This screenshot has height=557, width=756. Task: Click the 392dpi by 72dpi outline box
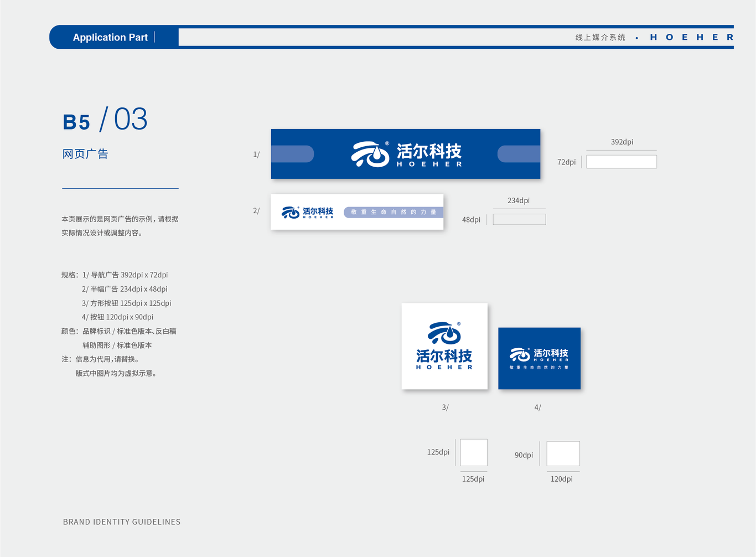[622, 162]
